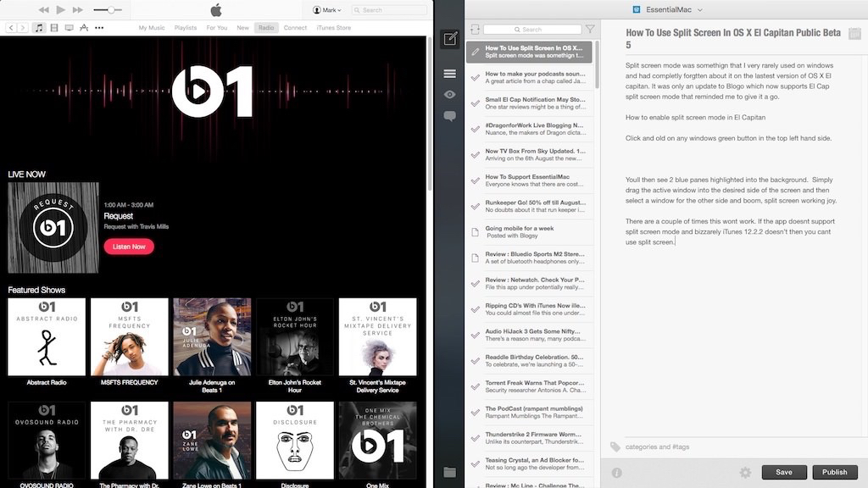Click the compose new post icon

(x=450, y=39)
